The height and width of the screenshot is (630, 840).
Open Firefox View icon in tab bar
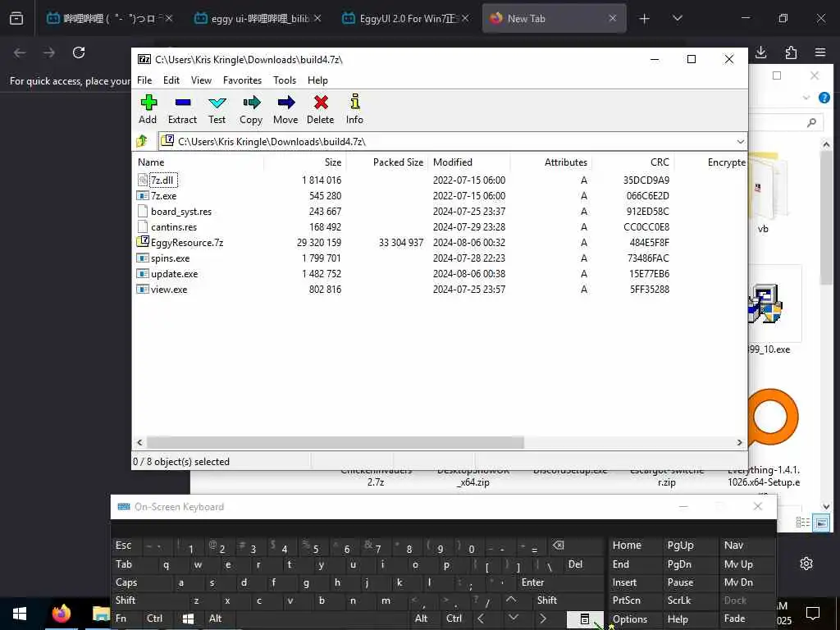16,18
